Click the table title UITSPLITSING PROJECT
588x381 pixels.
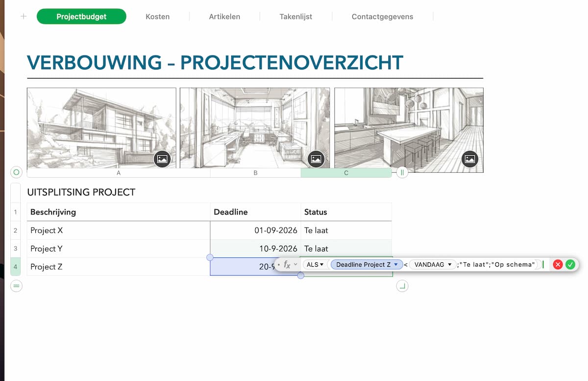click(x=81, y=192)
